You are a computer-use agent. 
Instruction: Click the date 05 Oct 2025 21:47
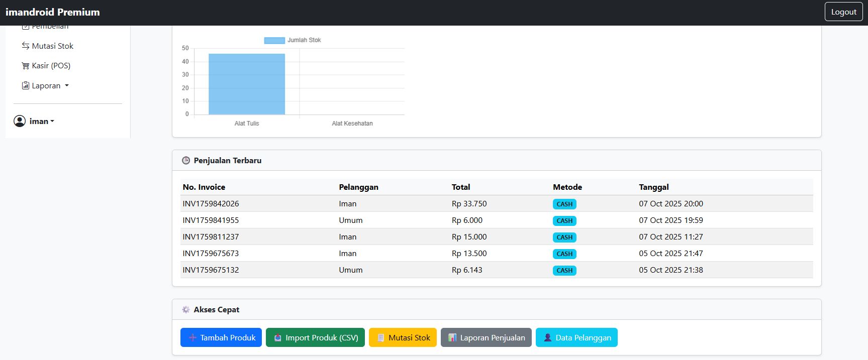[671, 254]
